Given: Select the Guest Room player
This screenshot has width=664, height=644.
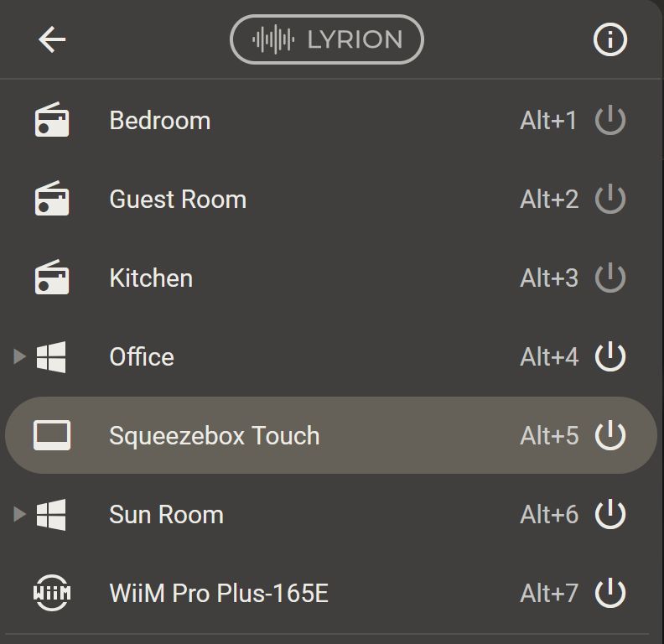Looking at the screenshot, I should (178, 200).
